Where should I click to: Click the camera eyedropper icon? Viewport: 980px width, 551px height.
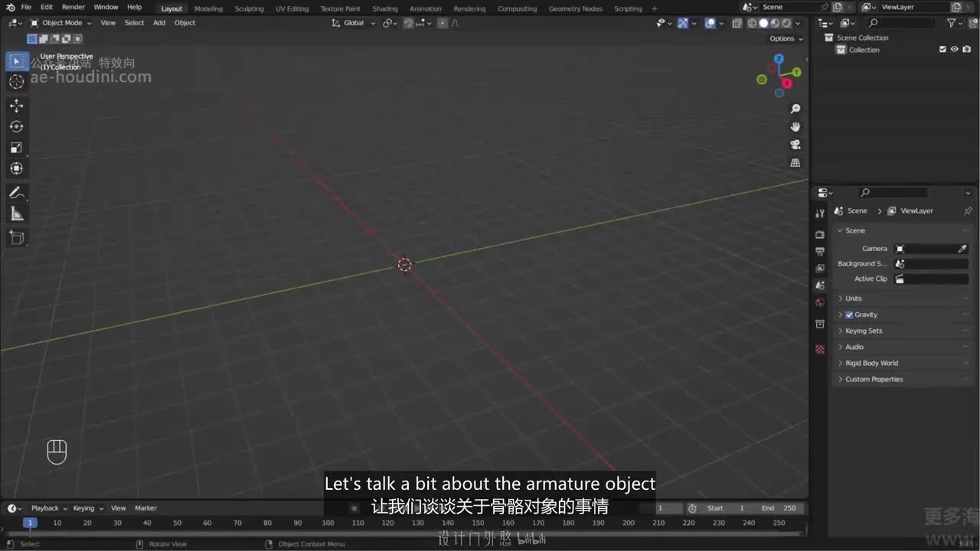click(x=962, y=249)
